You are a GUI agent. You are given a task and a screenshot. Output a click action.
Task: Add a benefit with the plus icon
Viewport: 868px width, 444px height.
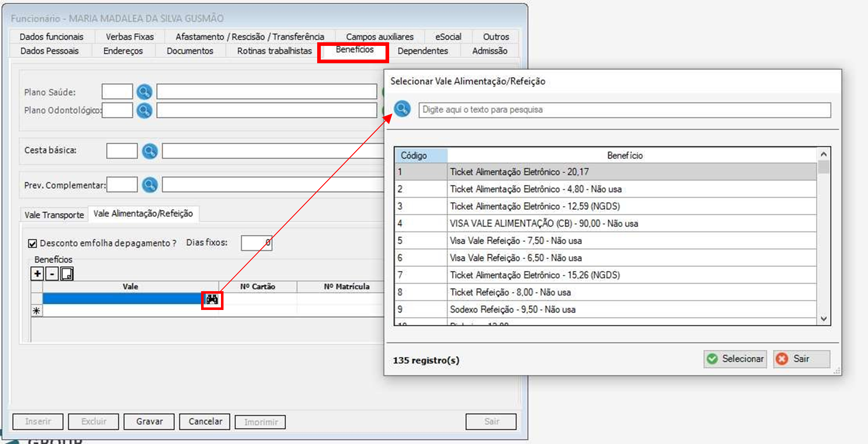(x=37, y=274)
